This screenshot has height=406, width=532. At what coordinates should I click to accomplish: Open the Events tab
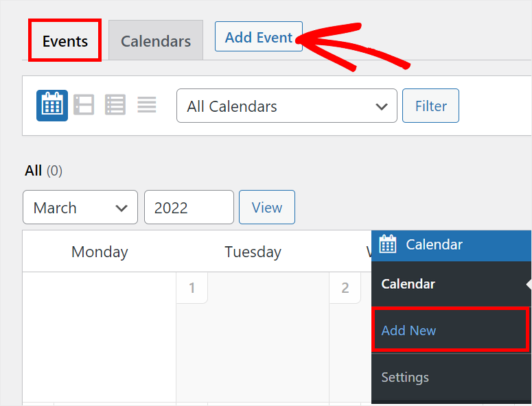65,41
